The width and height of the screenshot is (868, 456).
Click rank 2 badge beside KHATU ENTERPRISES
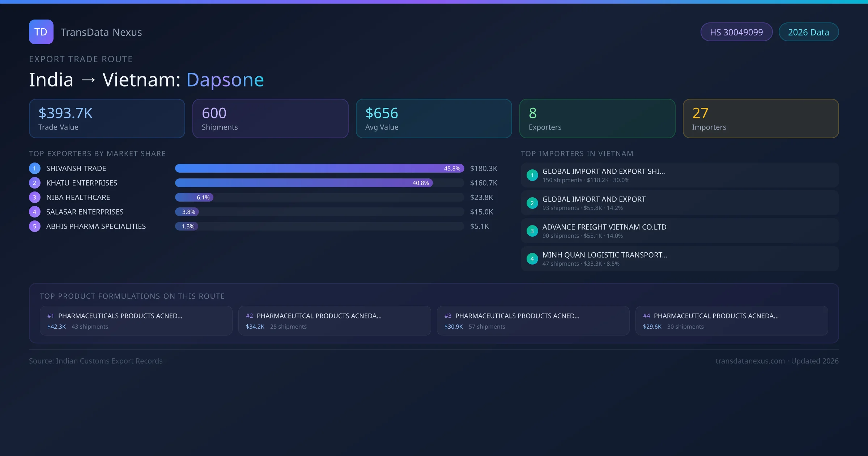[x=34, y=183]
